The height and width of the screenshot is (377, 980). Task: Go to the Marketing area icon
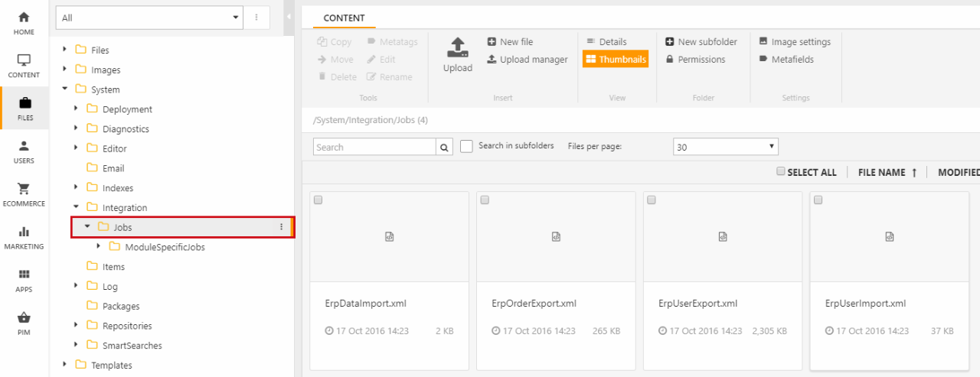pyautogui.click(x=24, y=236)
